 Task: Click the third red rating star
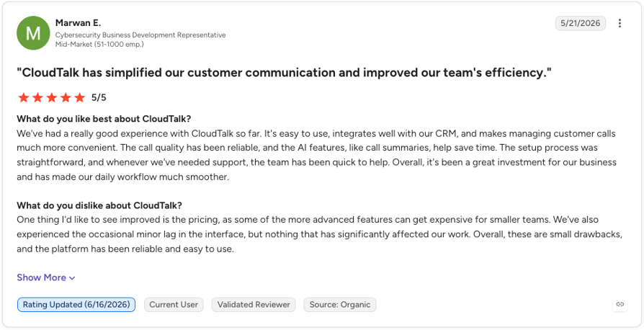click(x=51, y=97)
